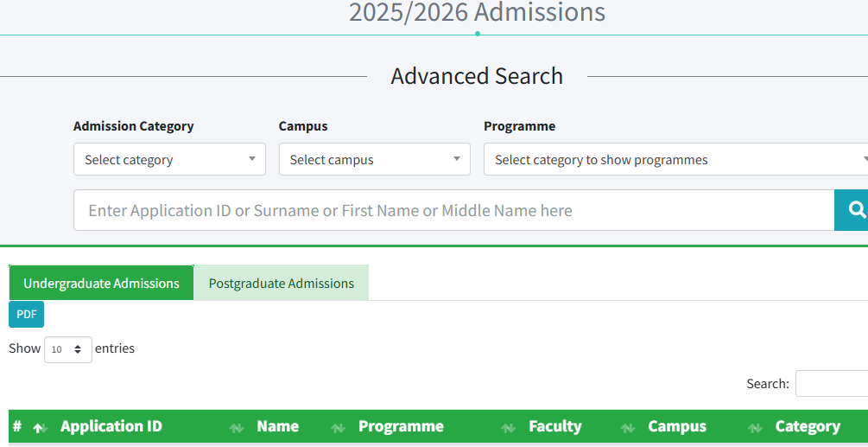Viewport: 868px width, 447px height.
Task: Export the table with PDF button
Action: pyautogui.click(x=26, y=315)
